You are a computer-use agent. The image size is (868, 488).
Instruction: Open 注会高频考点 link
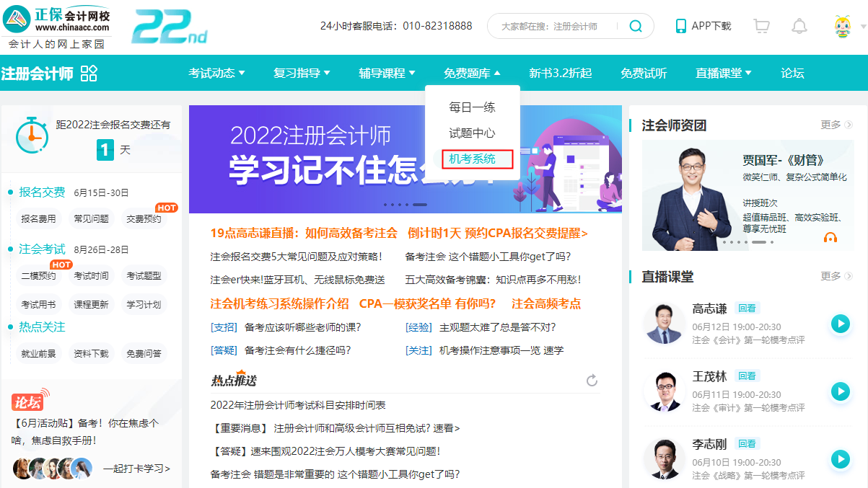coord(546,303)
